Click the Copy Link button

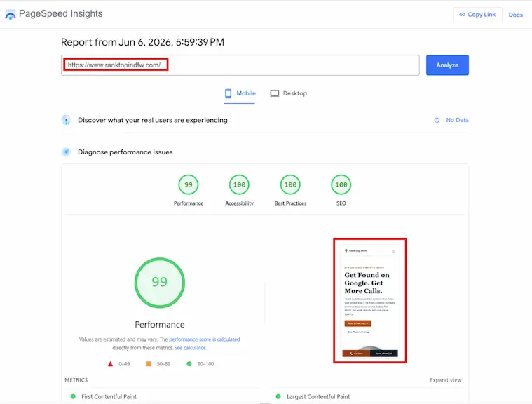478,15
